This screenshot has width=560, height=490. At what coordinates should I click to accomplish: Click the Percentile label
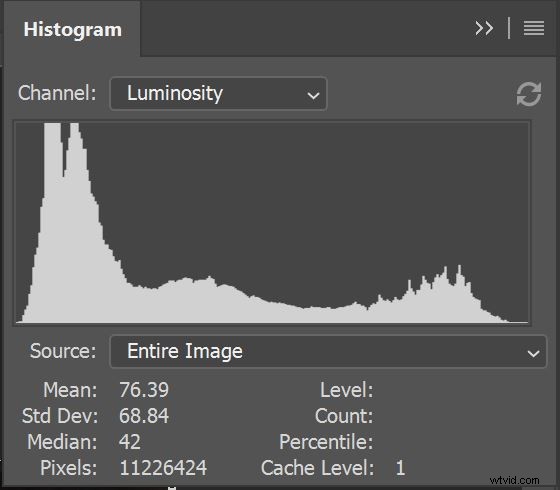pos(326,442)
